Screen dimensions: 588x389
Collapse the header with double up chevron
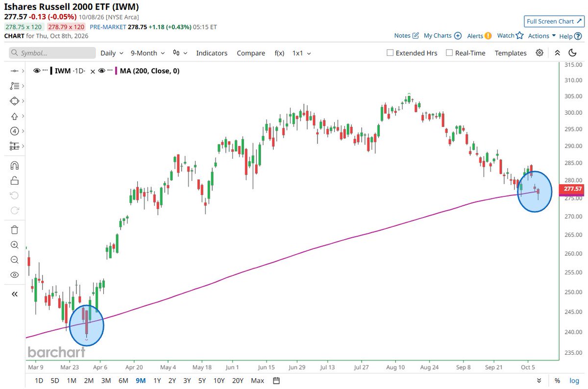(557, 53)
